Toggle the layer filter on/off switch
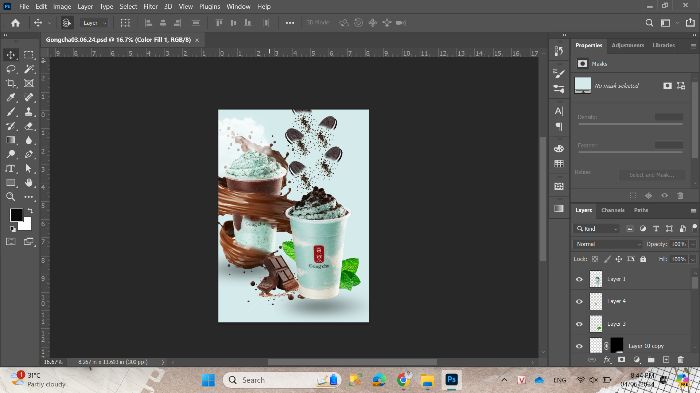This screenshot has height=393, width=700. point(694,227)
